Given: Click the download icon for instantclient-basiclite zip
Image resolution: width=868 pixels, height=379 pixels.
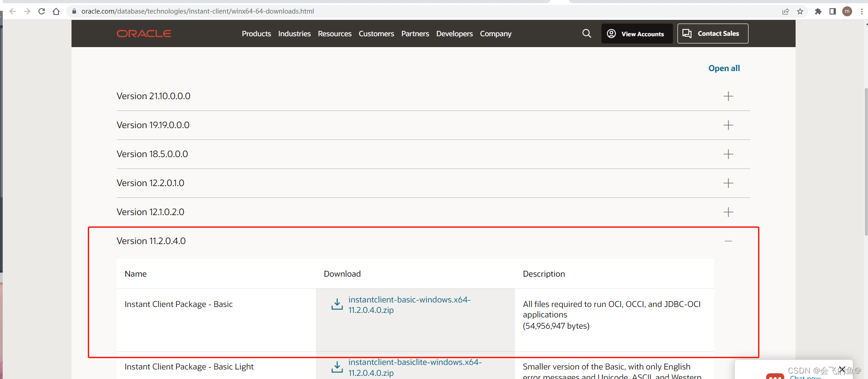Looking at the screenshot, I should tap(337, 367).
